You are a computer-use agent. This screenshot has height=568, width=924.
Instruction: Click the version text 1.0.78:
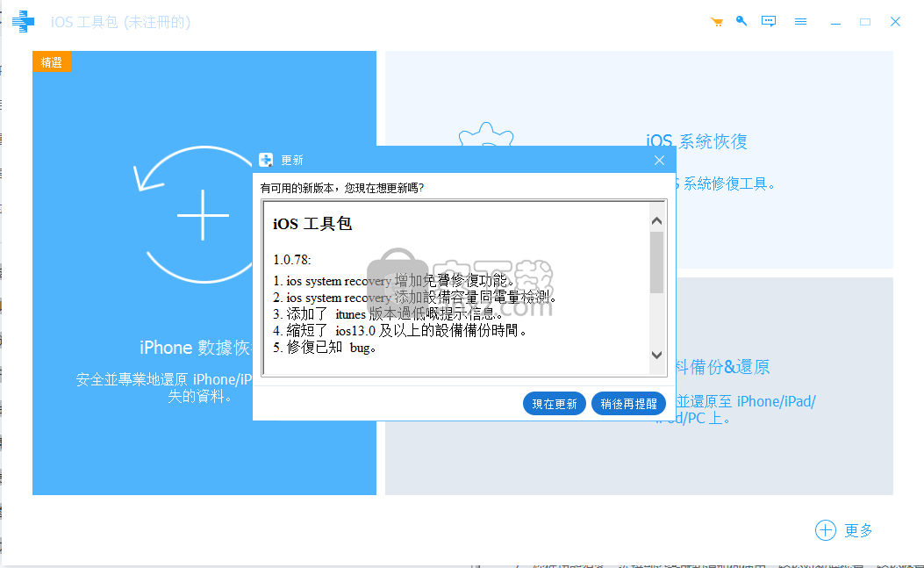pyautogui.click(x=292, y=260)
